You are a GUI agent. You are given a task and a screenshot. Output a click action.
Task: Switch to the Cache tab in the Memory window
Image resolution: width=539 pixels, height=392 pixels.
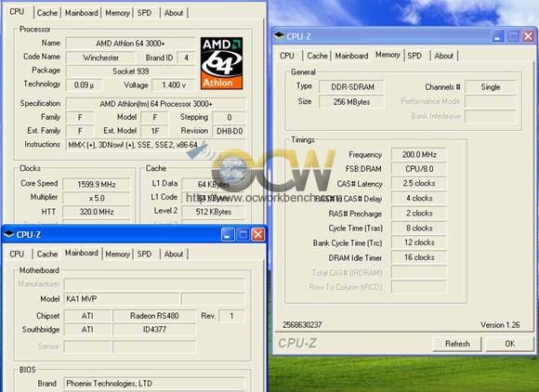coord(317,56)
